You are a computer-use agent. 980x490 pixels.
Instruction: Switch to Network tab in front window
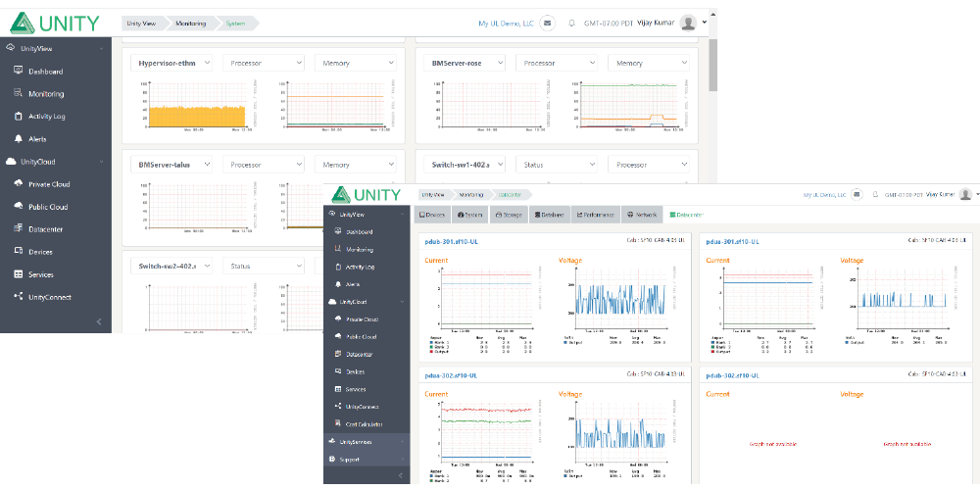coord(642,215)
